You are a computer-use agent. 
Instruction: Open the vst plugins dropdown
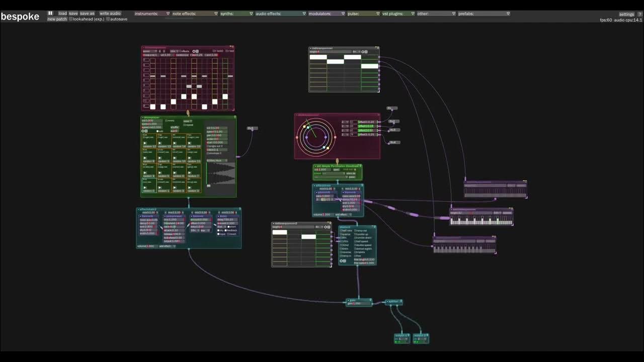pos(398,14)
